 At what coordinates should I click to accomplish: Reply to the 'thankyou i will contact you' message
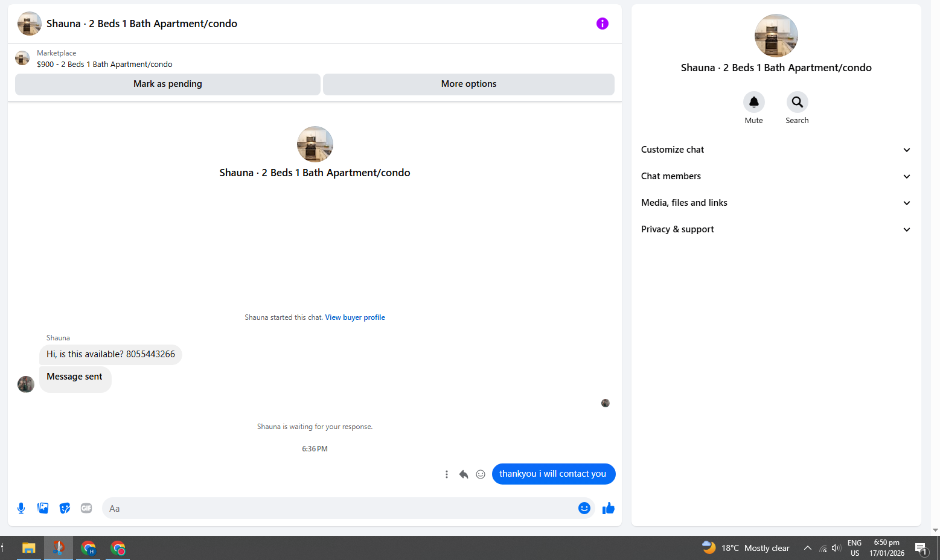point(464,474)
